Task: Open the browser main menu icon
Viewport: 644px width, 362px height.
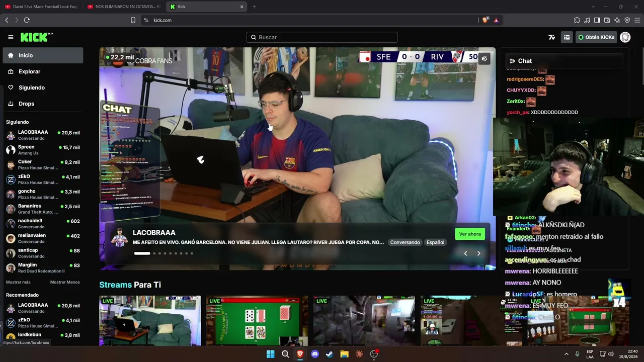Action: 637,20
